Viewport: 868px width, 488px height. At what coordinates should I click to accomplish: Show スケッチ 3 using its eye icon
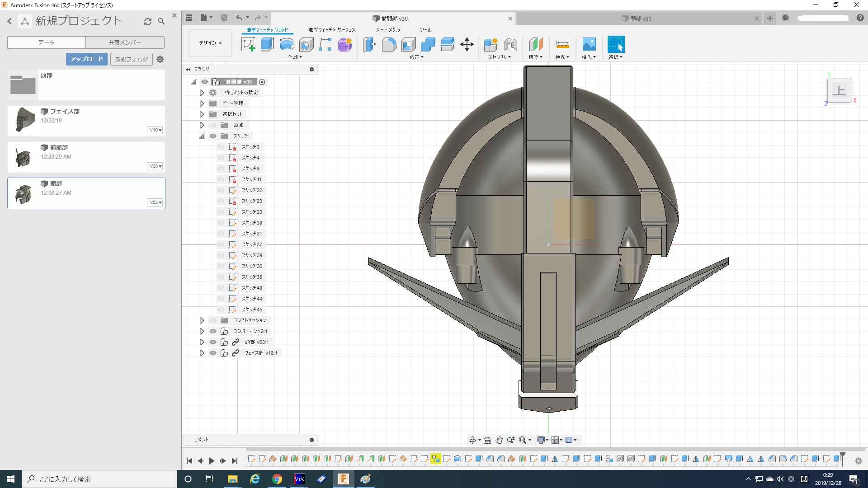pyautogui.click(x=221, y=147)
